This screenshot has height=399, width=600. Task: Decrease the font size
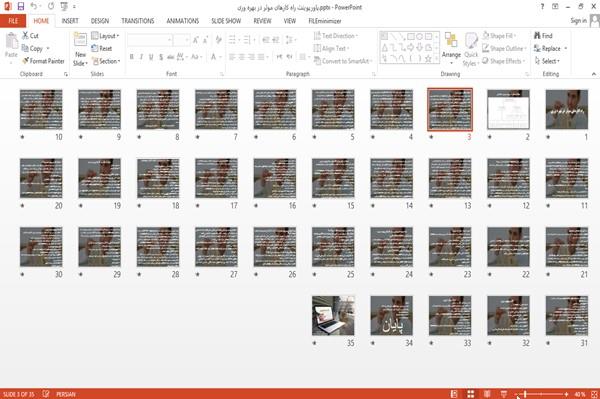205,40
